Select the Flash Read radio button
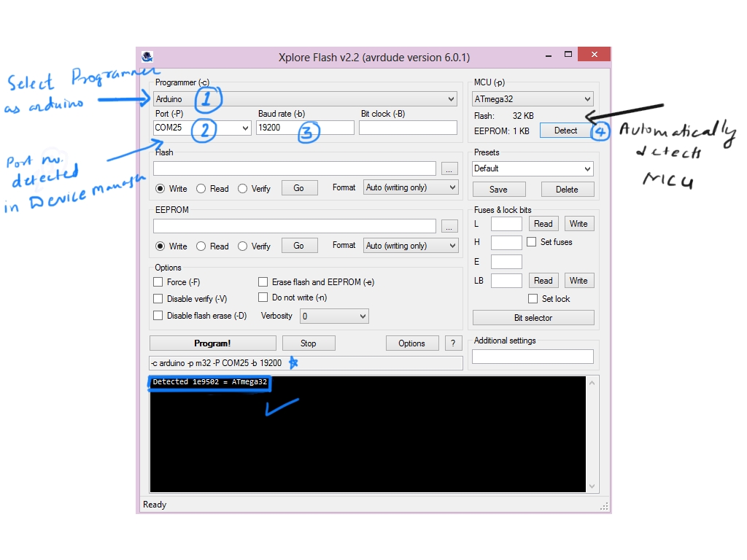This screenshot has width=747, height=560. [x=201, y=189]
